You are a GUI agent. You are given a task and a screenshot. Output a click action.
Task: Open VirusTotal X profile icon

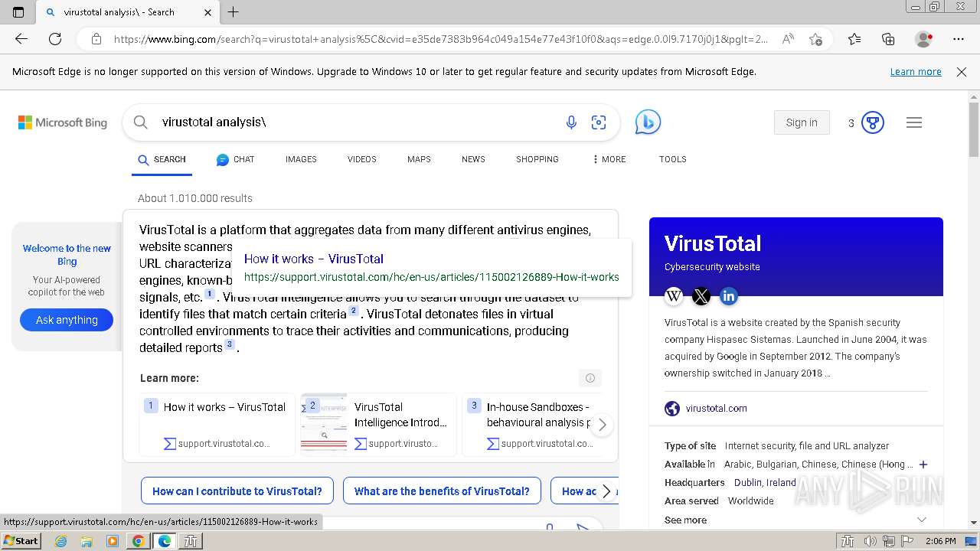(701, 295)
